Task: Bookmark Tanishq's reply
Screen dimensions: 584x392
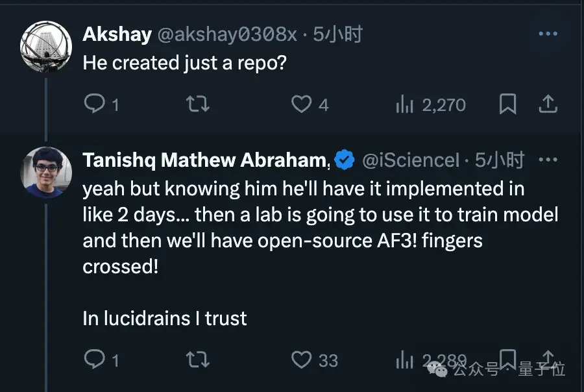Action: pyautogui.click(x=508, y=359)
